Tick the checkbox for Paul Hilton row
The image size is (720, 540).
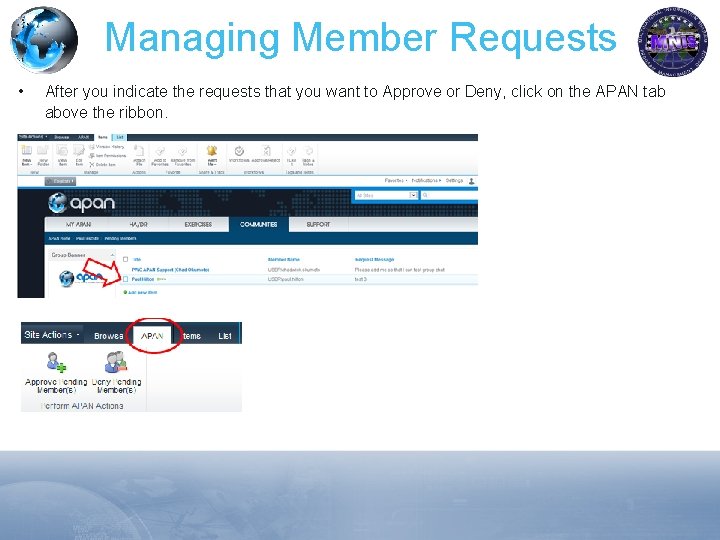[x=125, y=279]
